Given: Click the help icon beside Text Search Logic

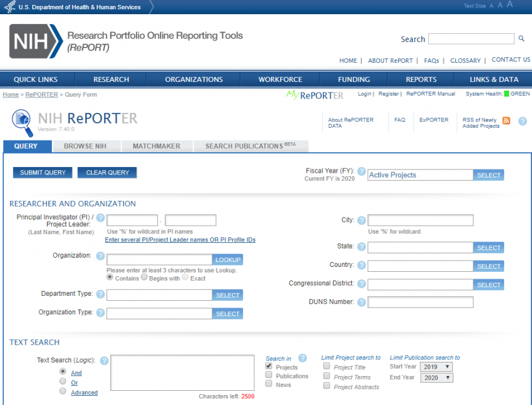Looking at the screenshot, I should (x=104, y=361).
